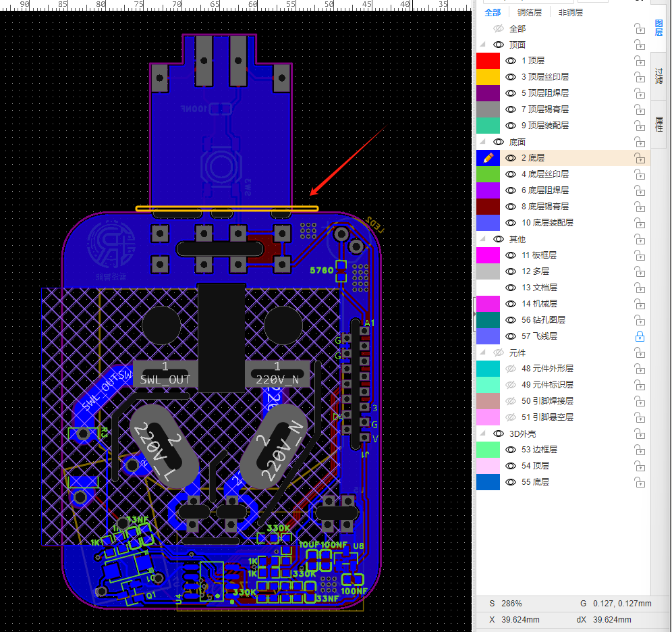Lock layer 53 边框层
Viewport: 672px width, 632px height.
[x=640, y=450]
